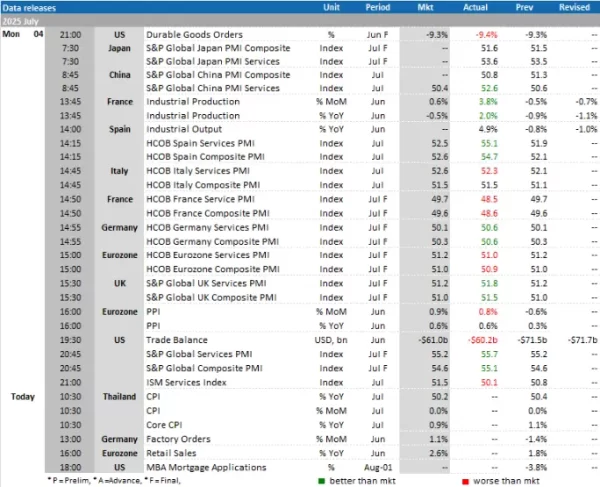The width and height of the screenshot is (600, 487).
Task: Click the Prelim/Advance/Final footnote text
Action: (114, 480)
